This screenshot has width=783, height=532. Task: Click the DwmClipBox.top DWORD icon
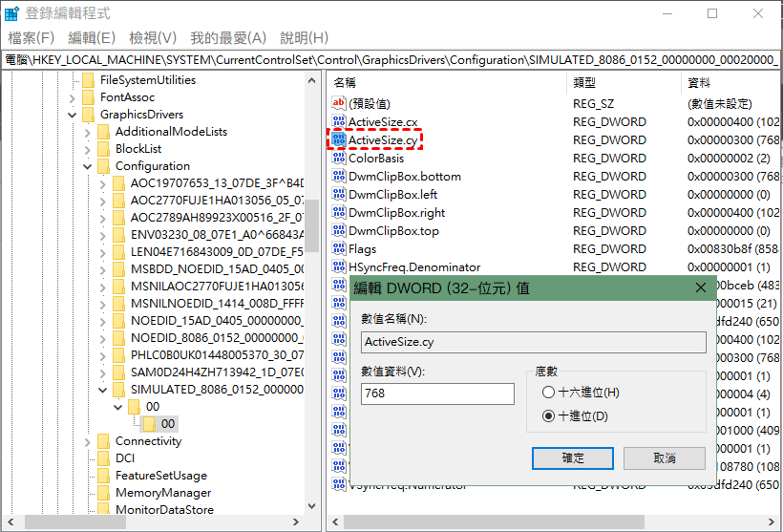339,230
